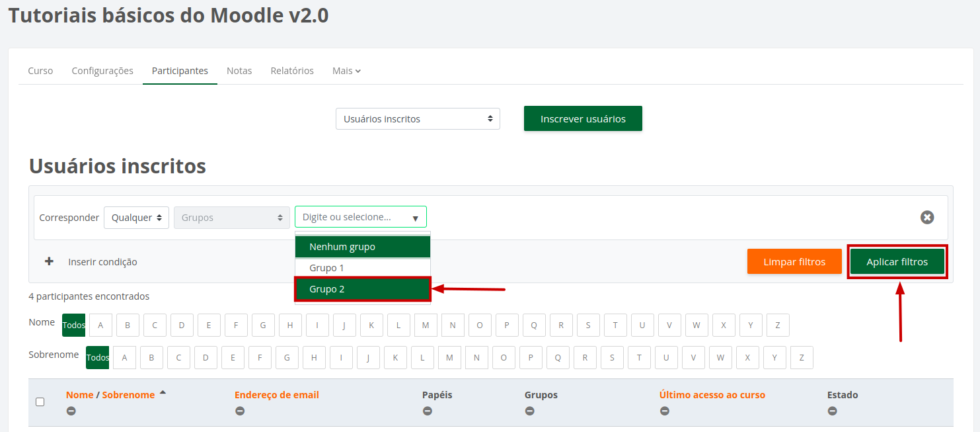
Task: Remove the filter condition with X icon
Action: click(x=927, y=217)
